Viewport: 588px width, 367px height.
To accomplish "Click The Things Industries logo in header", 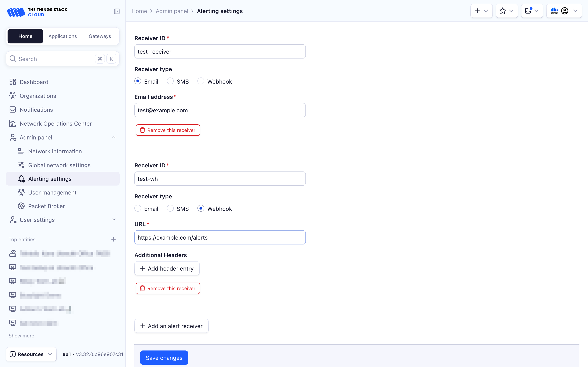I will tap(554, 11).
